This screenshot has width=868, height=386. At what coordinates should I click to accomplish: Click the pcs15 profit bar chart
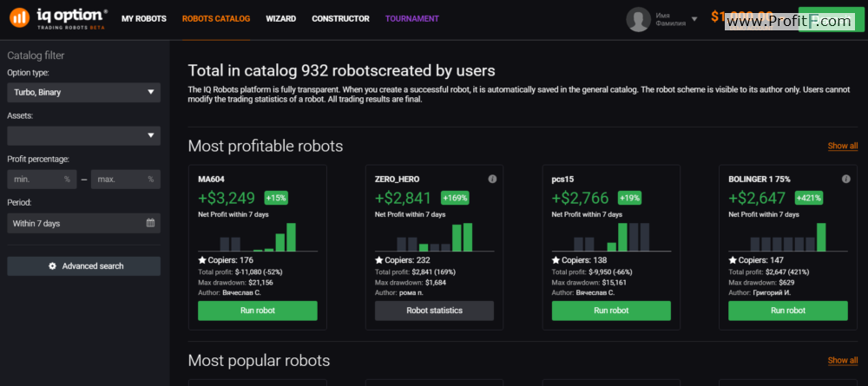point(611,238)
